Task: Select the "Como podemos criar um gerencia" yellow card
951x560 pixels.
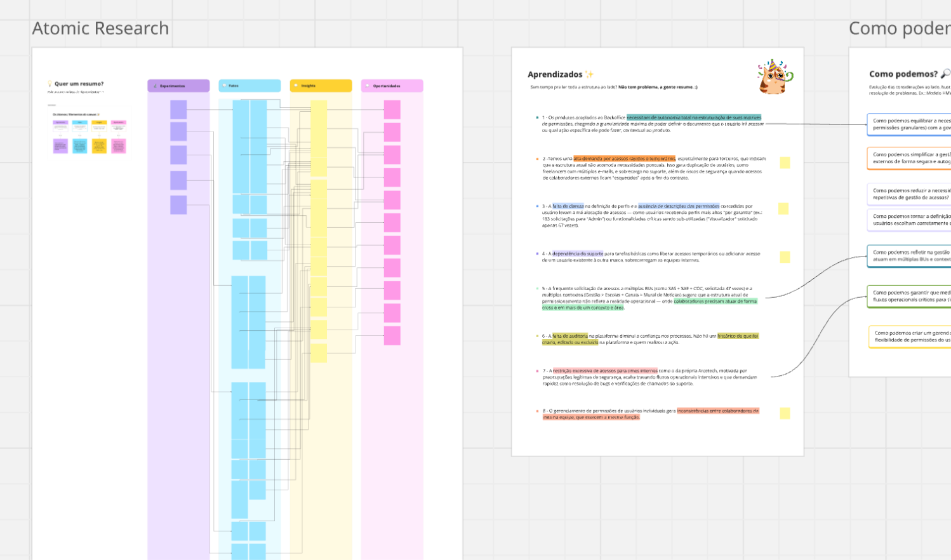Action: (x=910, y=337)
